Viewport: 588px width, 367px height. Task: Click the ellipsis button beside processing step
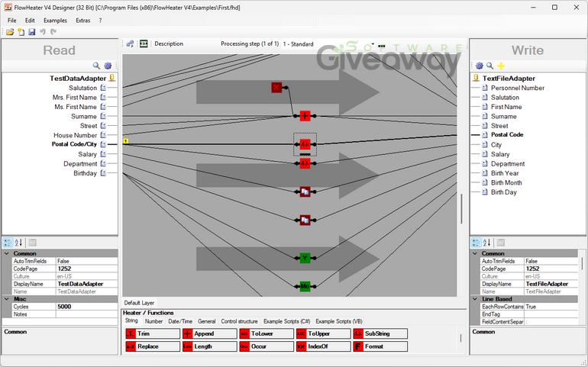tap(381, 45)
